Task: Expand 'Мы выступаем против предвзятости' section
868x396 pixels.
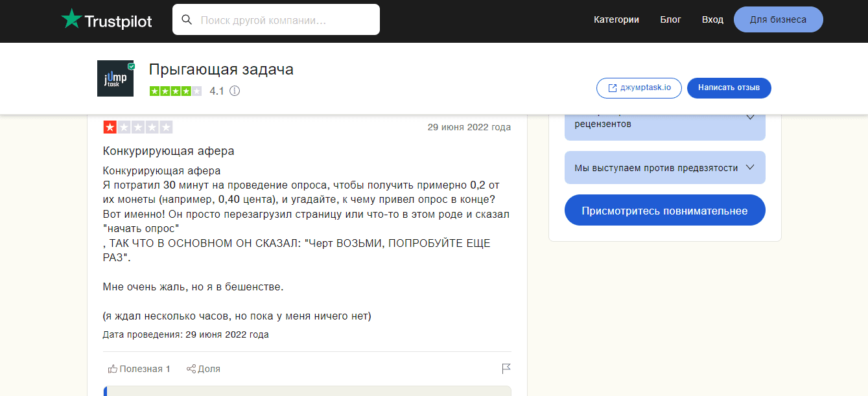Action: point(750,167)
